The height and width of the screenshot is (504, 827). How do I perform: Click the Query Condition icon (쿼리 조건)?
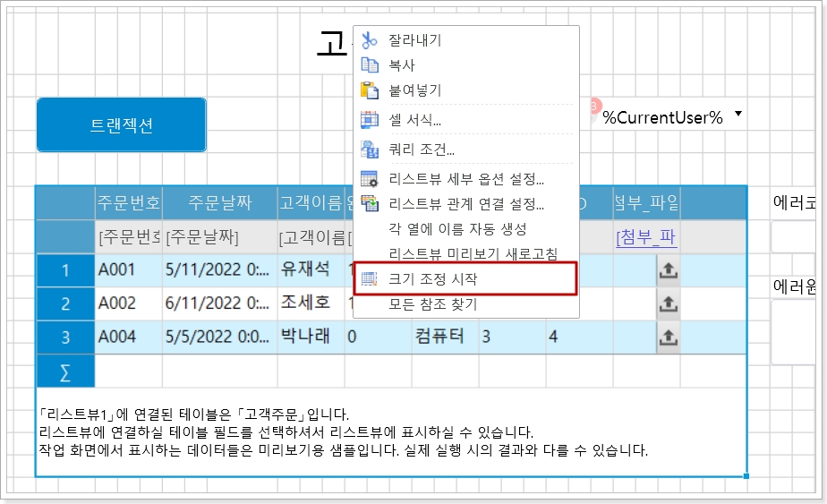click(370, 149)
